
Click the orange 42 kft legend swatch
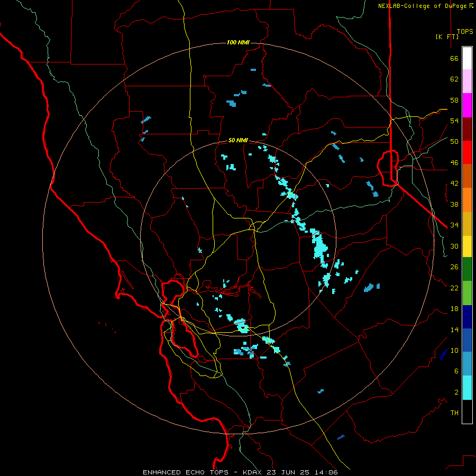[467, 200]
